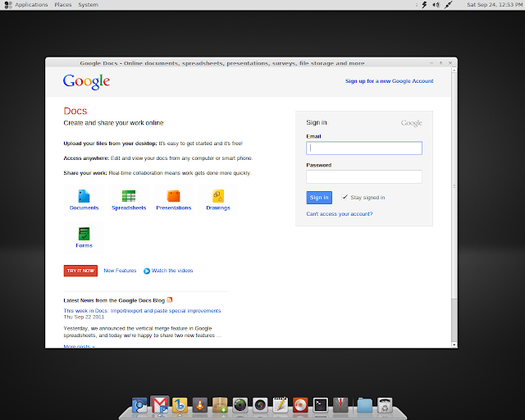Screen dimensions: 525x420
Task: Click the power lightning bolt indicator
Action: coord(424,5)
